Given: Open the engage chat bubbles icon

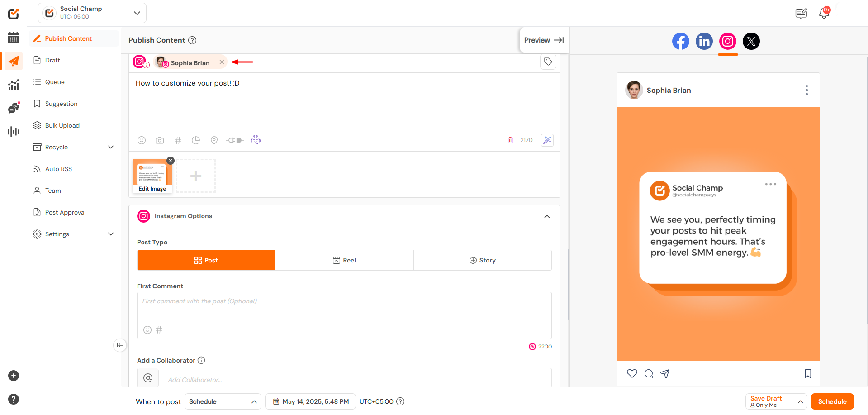Looking at the screenshot, I should coord(14,108).
